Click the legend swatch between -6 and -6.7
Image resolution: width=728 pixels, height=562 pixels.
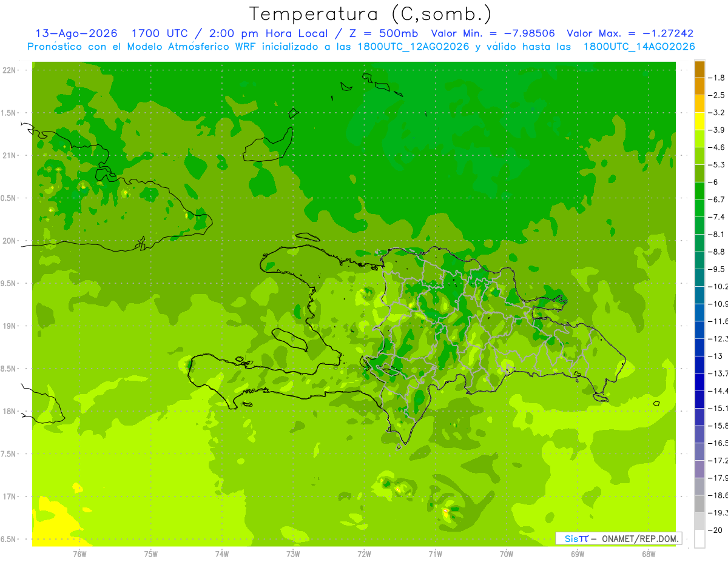click(699, 190)
